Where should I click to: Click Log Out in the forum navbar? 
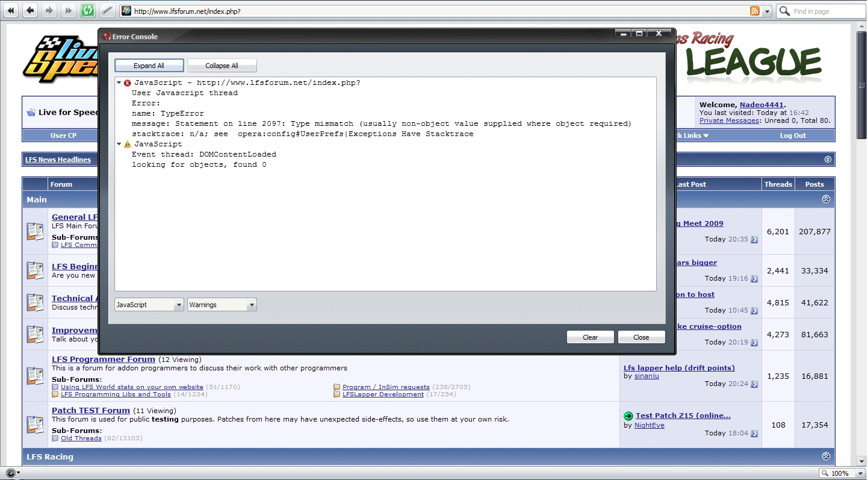pyautogui.click(x=793, y=136)
